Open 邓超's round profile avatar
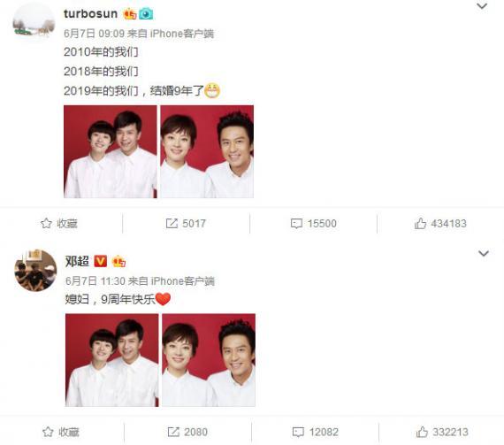 tap(35, 270)
